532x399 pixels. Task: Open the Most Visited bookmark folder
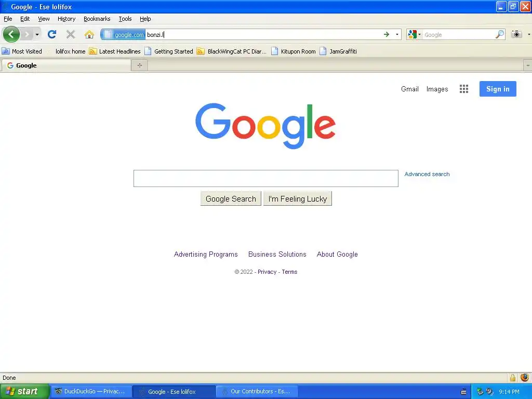tap(22, 51)
